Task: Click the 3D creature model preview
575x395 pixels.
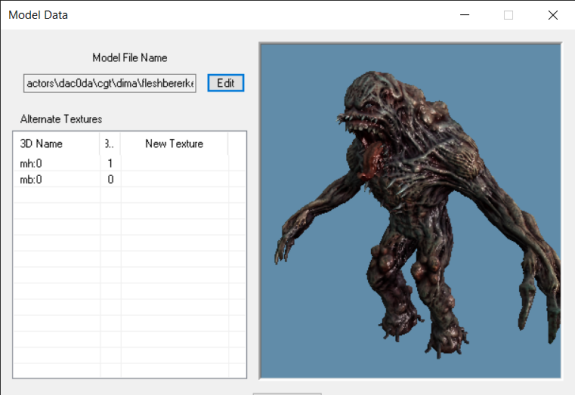Action: pos(410,211)
